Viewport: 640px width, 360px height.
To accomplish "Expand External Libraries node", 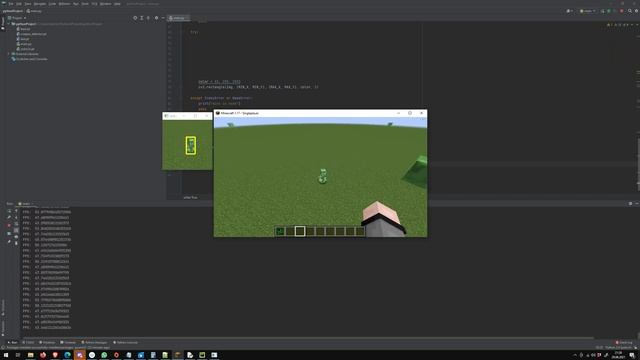I will tap(9, 54).
